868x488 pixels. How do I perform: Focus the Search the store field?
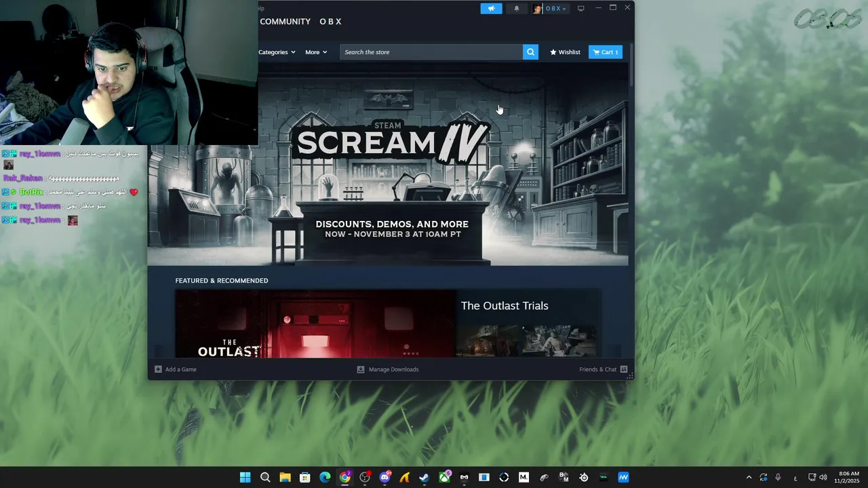click(x=431, y=52)
